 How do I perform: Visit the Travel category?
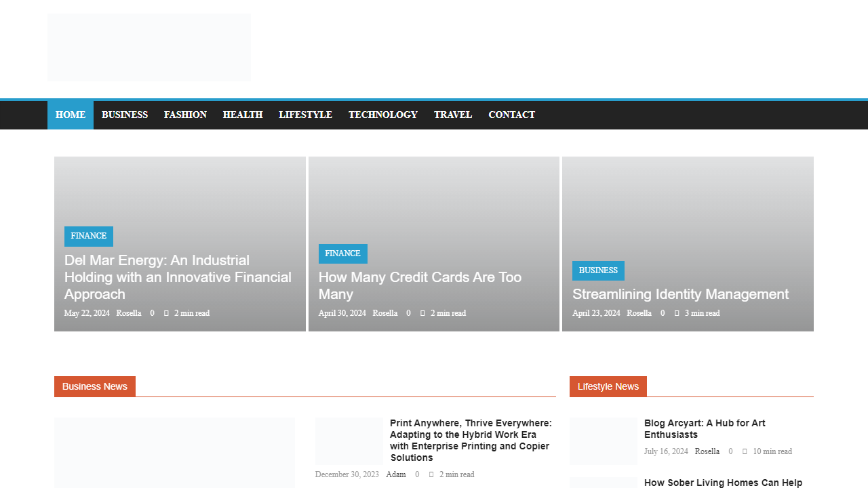pyautogui.click(x=453, y=115)
